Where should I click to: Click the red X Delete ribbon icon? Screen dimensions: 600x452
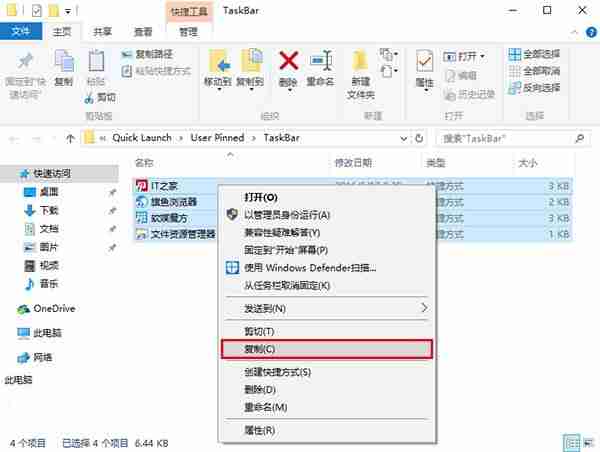(288, 60)
